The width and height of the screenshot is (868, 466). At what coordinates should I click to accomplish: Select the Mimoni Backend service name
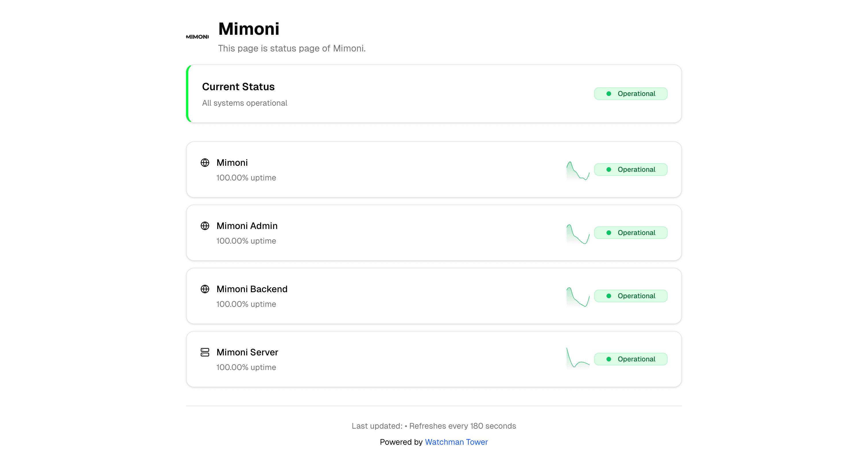pos(252,289)
